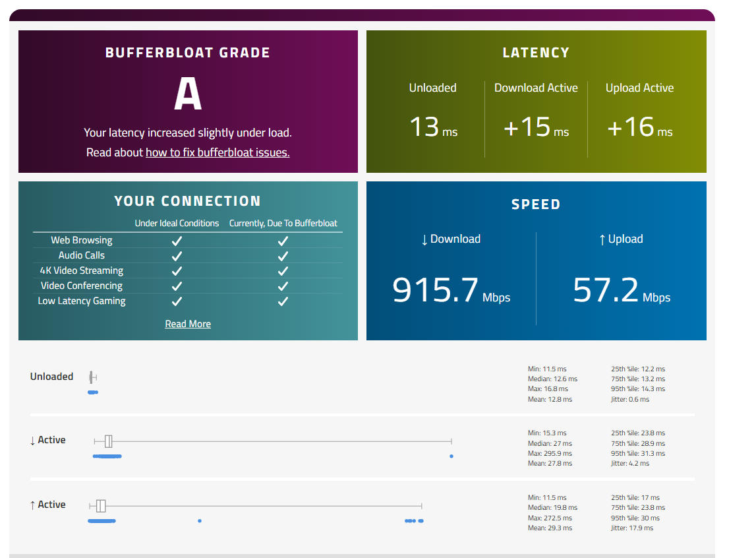756x558 pixels.
Task: Click the Upload label in the Speed panel
Action: [x=621, y=239]
